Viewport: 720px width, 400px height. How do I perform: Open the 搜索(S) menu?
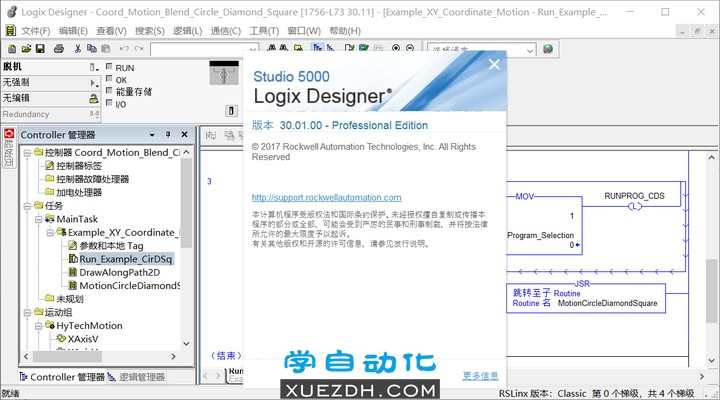click(149, 31)
